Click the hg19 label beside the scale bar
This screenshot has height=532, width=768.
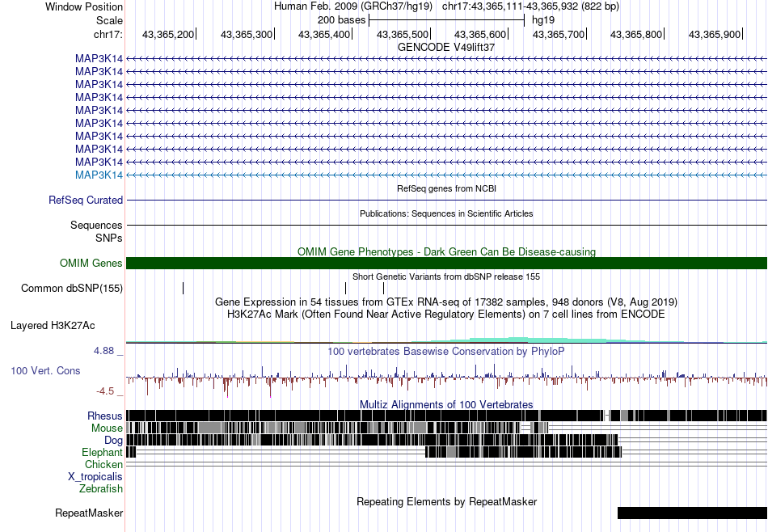pyautogui.click(x=543, y=20)
